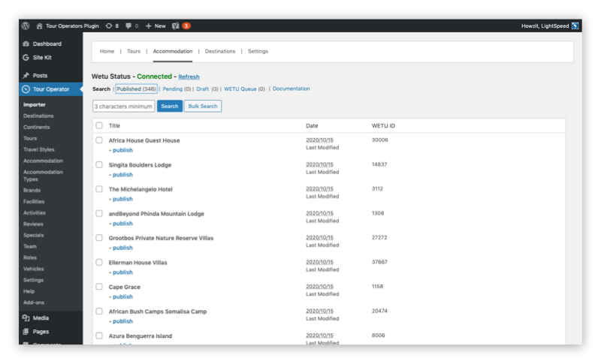Open Yoast SEO icon with 3 notifications
Viewport: 601px width, 364px height.
176,26
